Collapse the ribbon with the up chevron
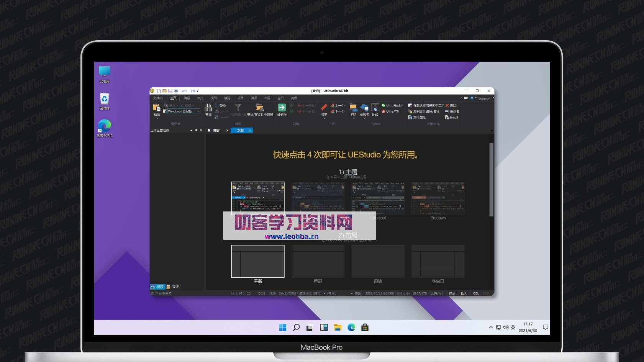This screenshot has width=644, height=362. [461, 98]
